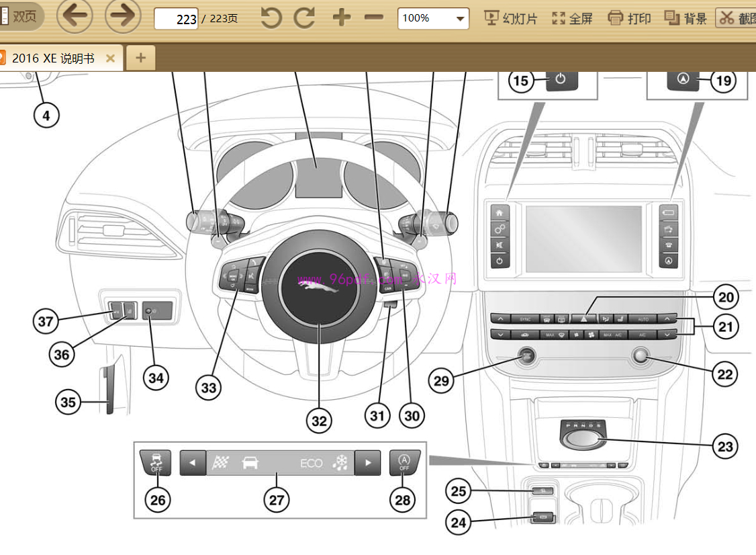This screenshot has height=555, width=756.
Task: Open the 背景 background options
Action: pyautogui.click(x=686, y=18)
